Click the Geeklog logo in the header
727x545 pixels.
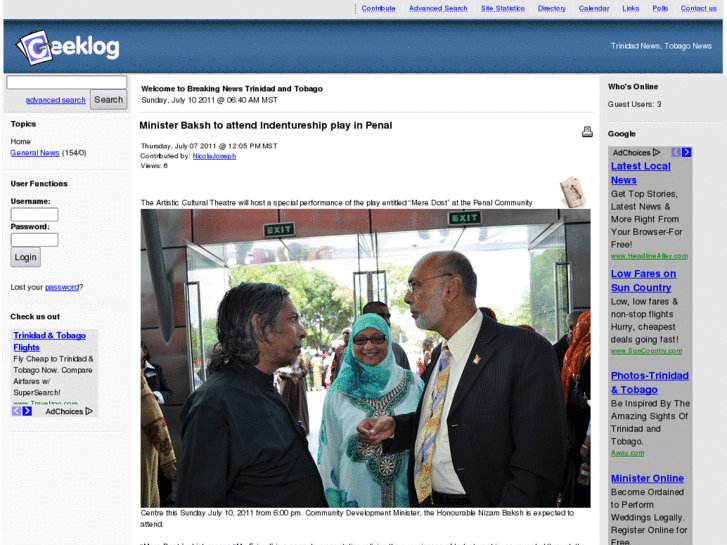pos(68,47)
